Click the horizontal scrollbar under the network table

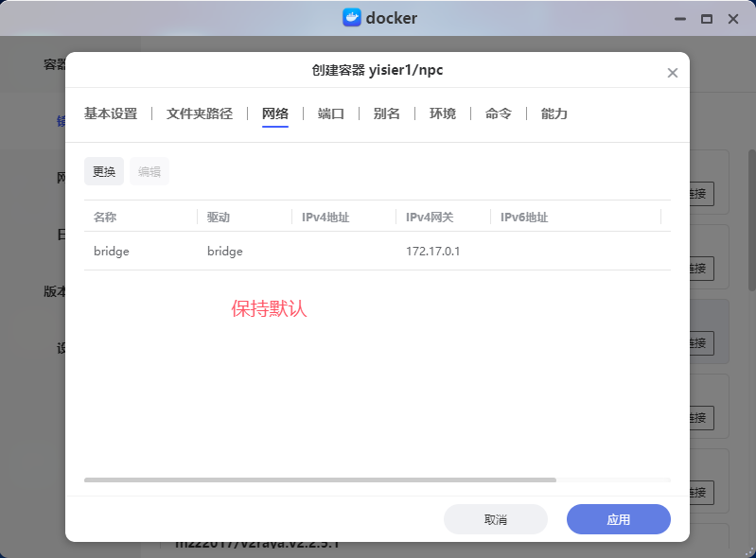click(x=320, y=480)
